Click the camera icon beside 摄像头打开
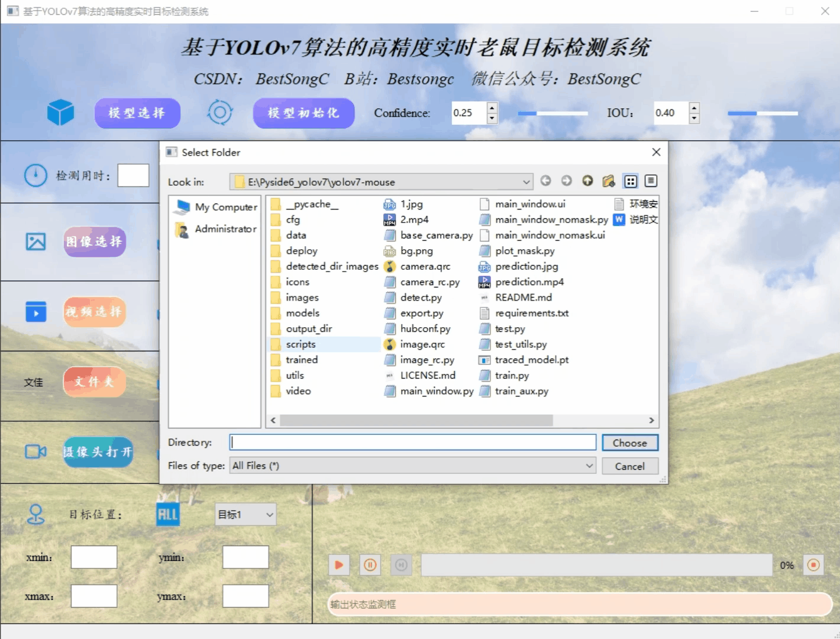Viewport: 840px width, 639px height. click(x=35, y=452)
